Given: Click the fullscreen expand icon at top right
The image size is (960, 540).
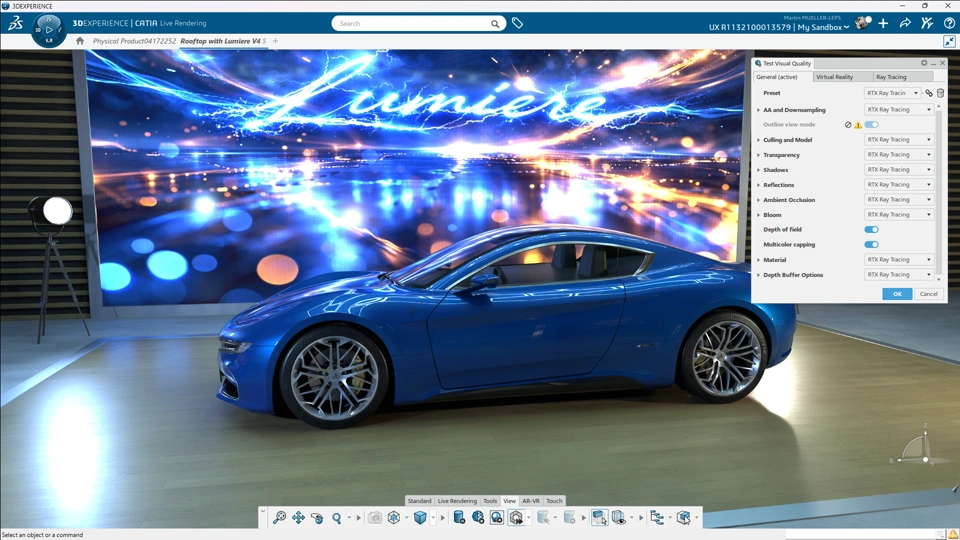Looking at the screenshot, I should point(949,41).
